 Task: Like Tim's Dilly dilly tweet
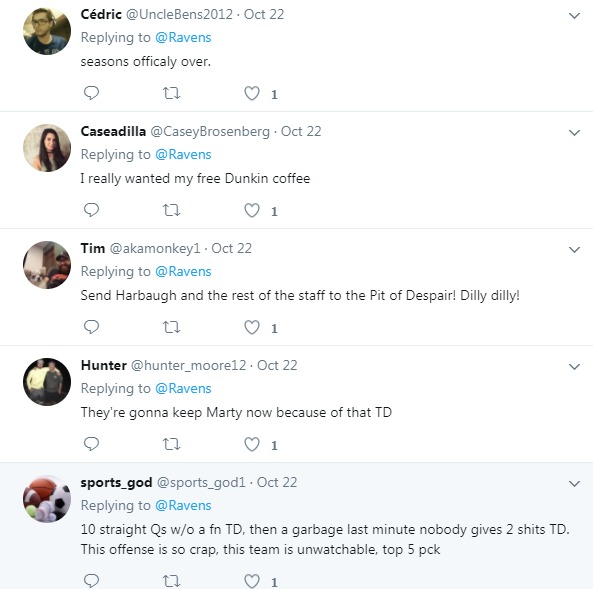click(252, 327)
